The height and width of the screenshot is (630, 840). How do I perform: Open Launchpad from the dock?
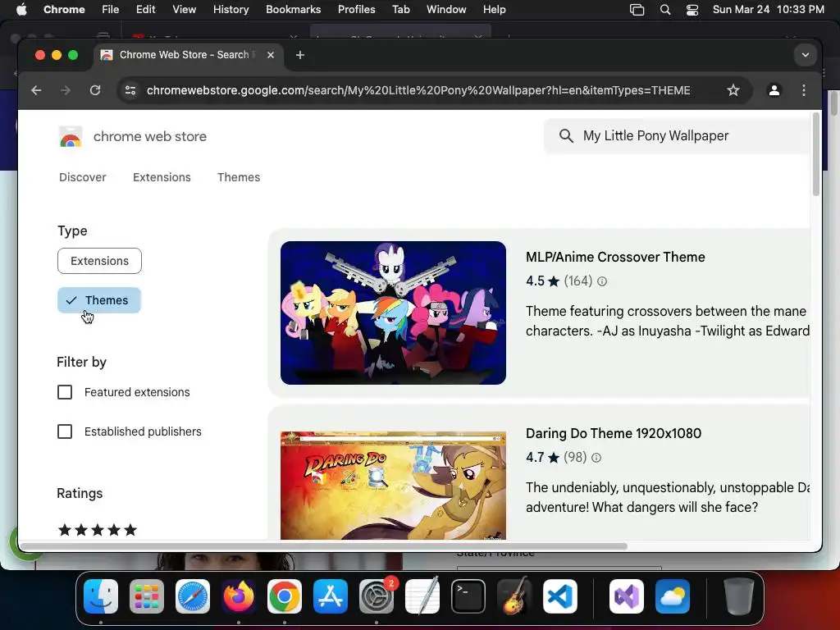coord(147,596)
